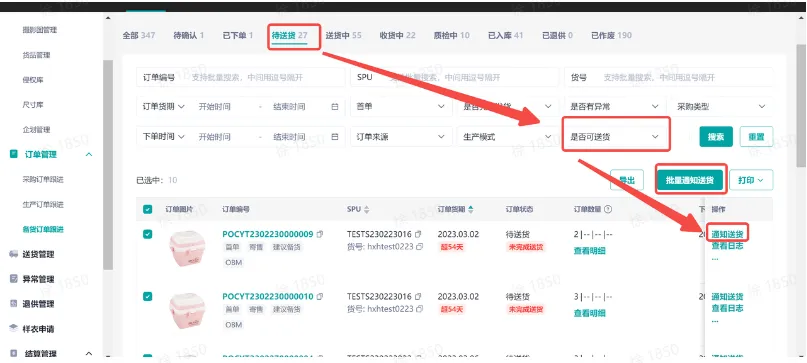Click copy icon beside 货号 hxhtest0223 in first row
Viewport: 807px width, 363px height.
click(419, 246)
